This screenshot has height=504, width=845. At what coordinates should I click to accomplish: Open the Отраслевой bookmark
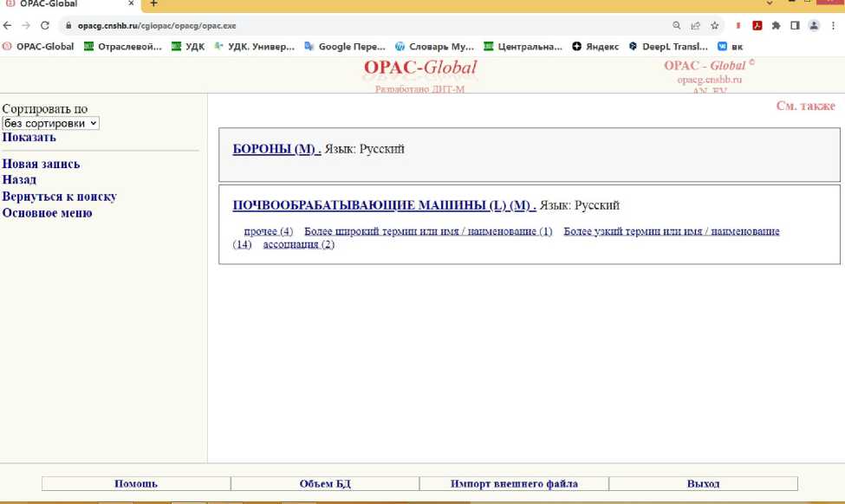[123, 46]
